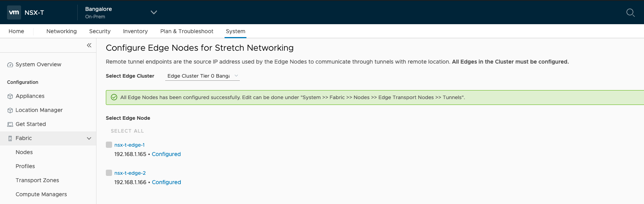Click the Appliances cube icon

[10, 96]
